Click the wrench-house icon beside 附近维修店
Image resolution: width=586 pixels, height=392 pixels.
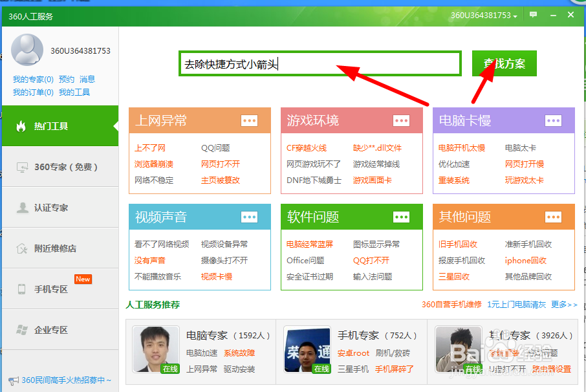point(22,248)
